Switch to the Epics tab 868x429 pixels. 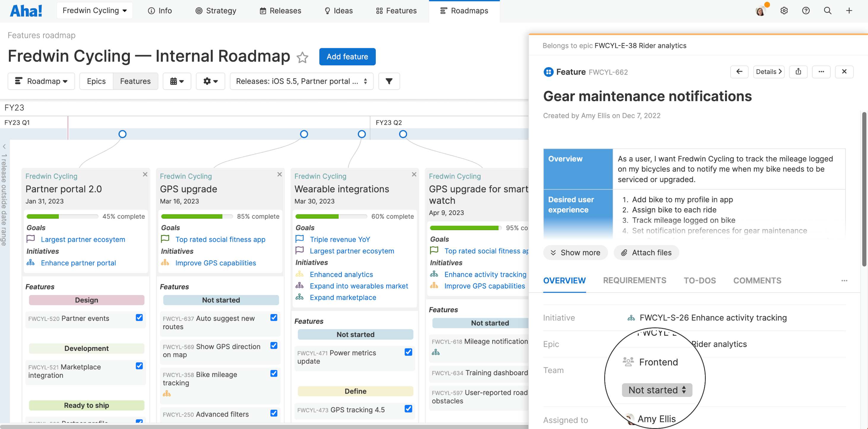click(x=96, y=81)
